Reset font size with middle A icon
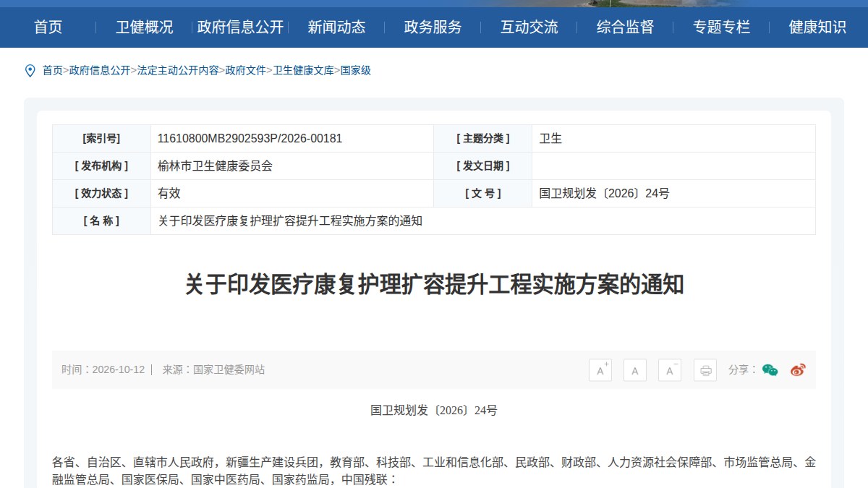This screenshot has width=868, height=488. [x=635, y=370]
